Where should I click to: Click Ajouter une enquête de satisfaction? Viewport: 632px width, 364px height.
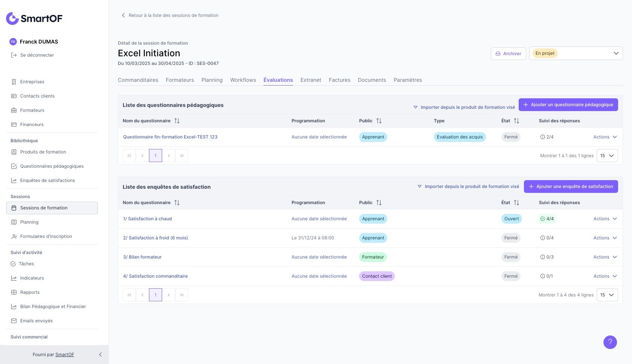[571, 187]
